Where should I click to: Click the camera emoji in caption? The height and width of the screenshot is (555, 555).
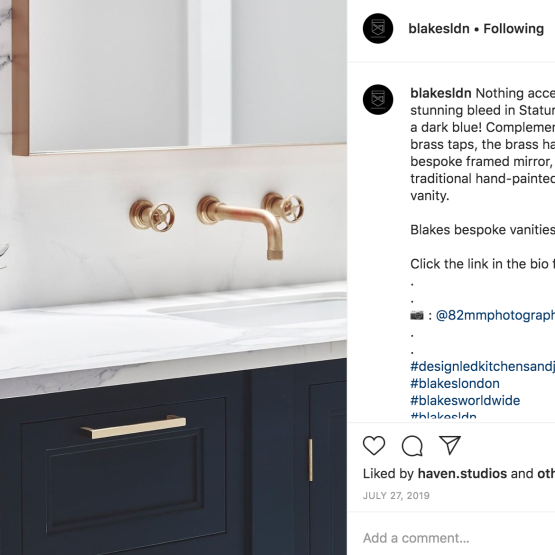tap(417, 315)
